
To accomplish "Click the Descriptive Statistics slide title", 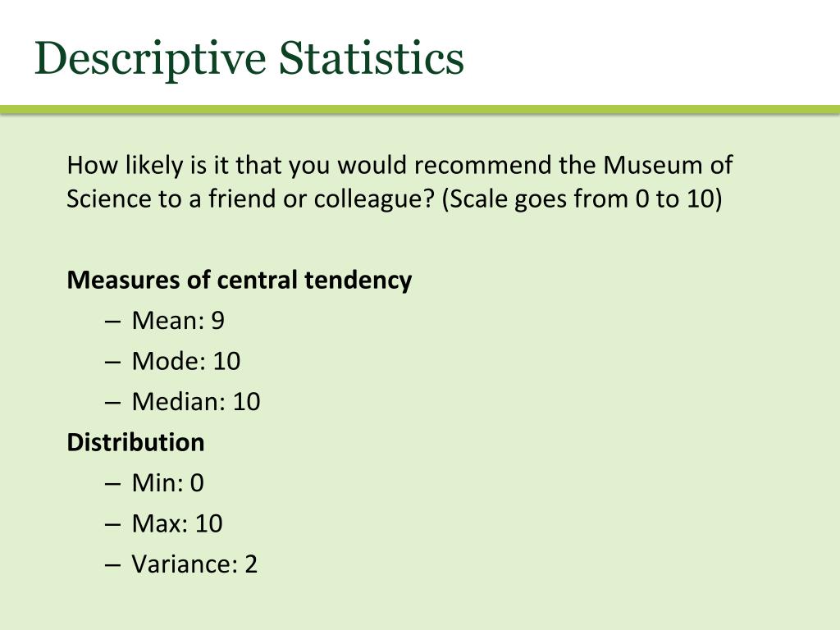I will (249, 59).
